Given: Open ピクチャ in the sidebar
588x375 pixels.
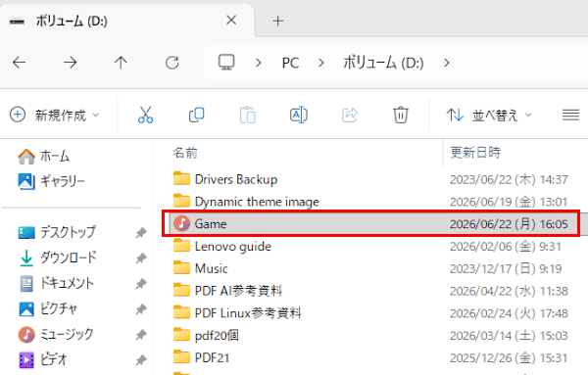Looking at the screenshot, I should pyautogui.click(x=48, y=308).
